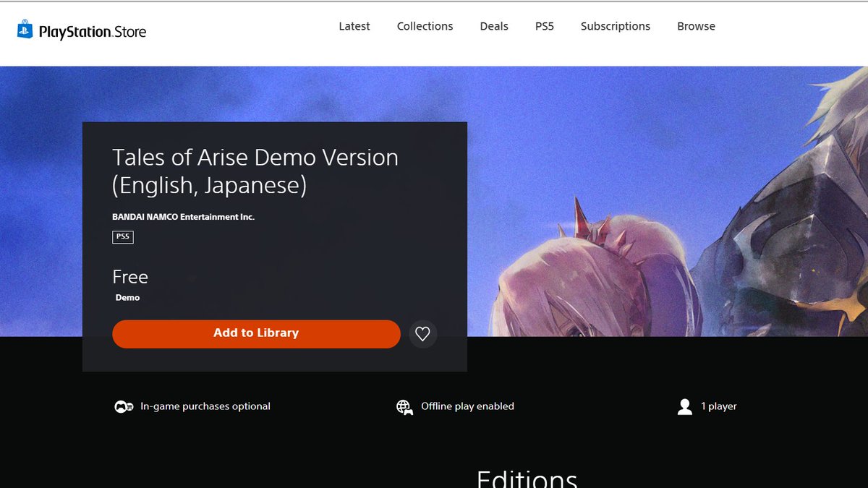Open the Subscriptions menu

(616, 26)
